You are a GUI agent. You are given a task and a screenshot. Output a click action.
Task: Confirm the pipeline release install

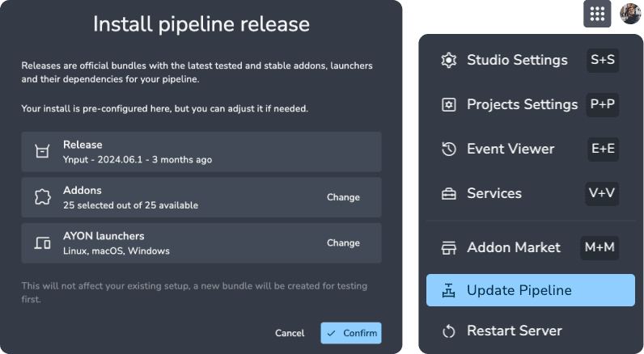pyautogui.click(x=350, y=333)
